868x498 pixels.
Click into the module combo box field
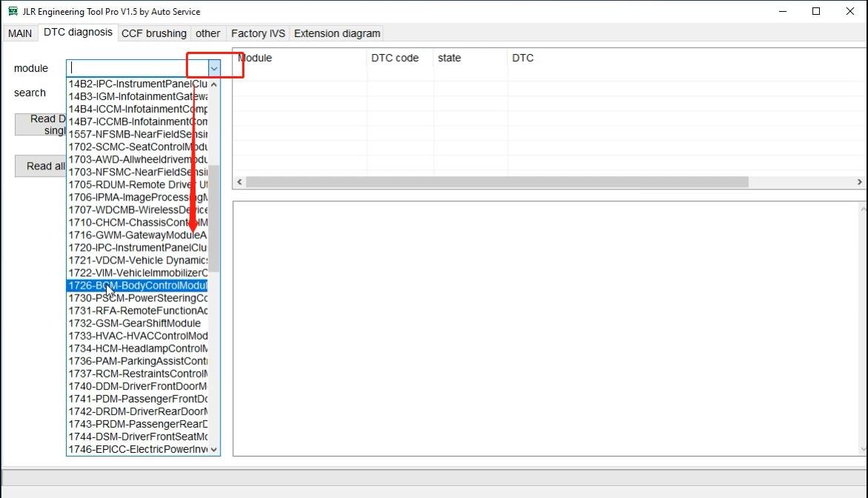click(x=137, y=68)
